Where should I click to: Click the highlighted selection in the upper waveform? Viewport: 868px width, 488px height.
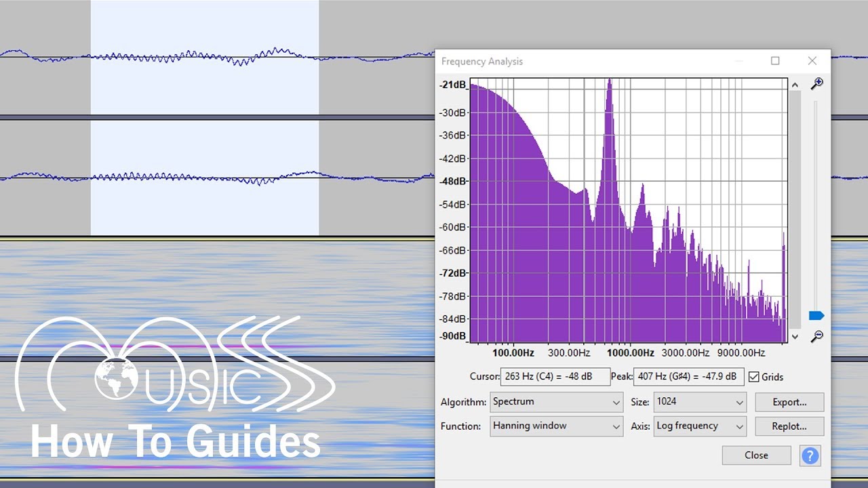tap(205, 58)
